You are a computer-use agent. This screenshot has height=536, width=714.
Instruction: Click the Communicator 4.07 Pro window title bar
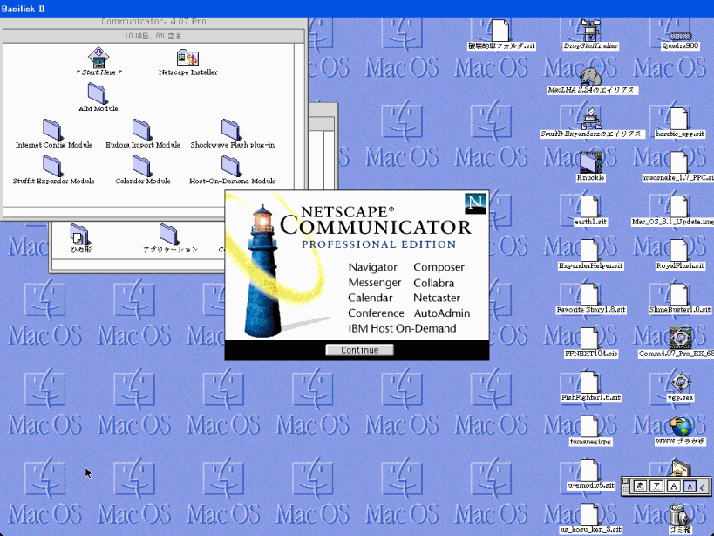pyautogui.click(x=150, y=20)
